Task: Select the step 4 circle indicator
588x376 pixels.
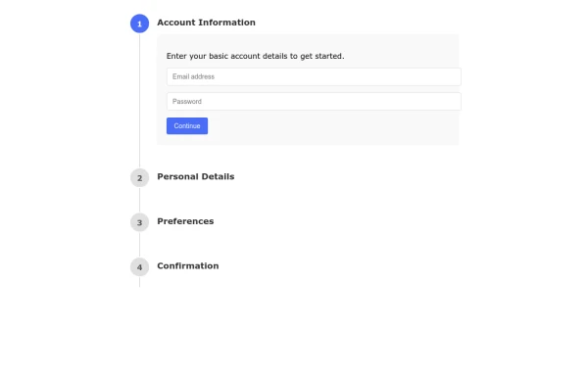Action: coord(139,267)
